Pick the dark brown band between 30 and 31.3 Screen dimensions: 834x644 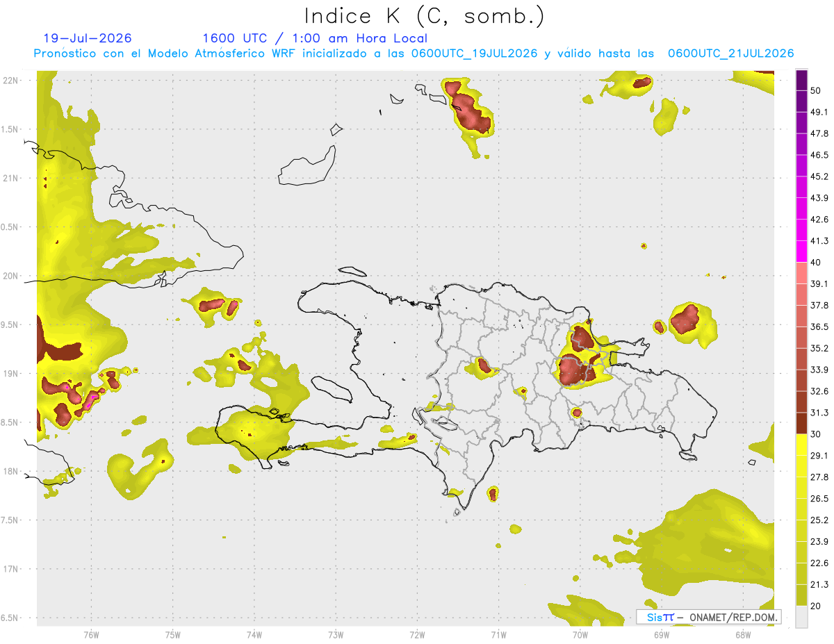point(801,423)
